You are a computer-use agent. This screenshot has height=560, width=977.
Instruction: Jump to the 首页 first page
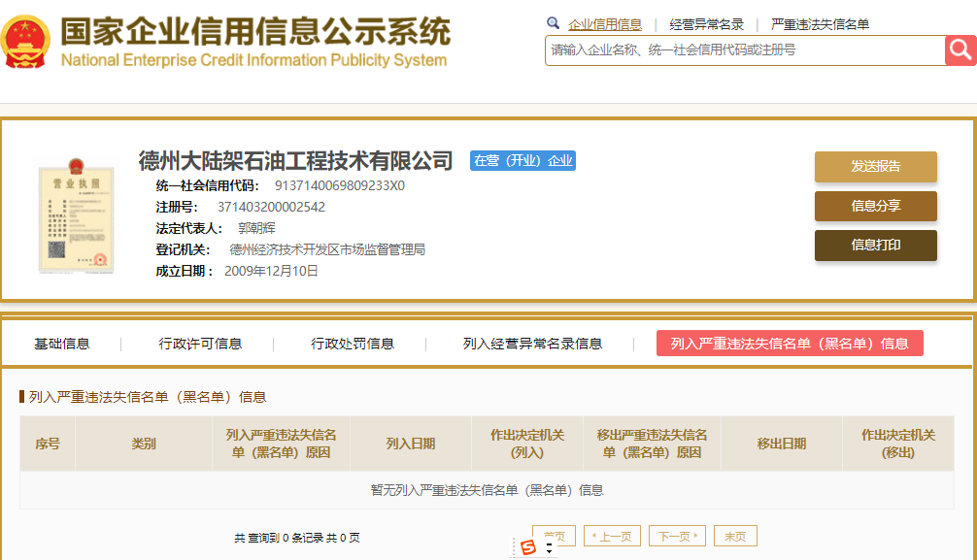[554, 536]
